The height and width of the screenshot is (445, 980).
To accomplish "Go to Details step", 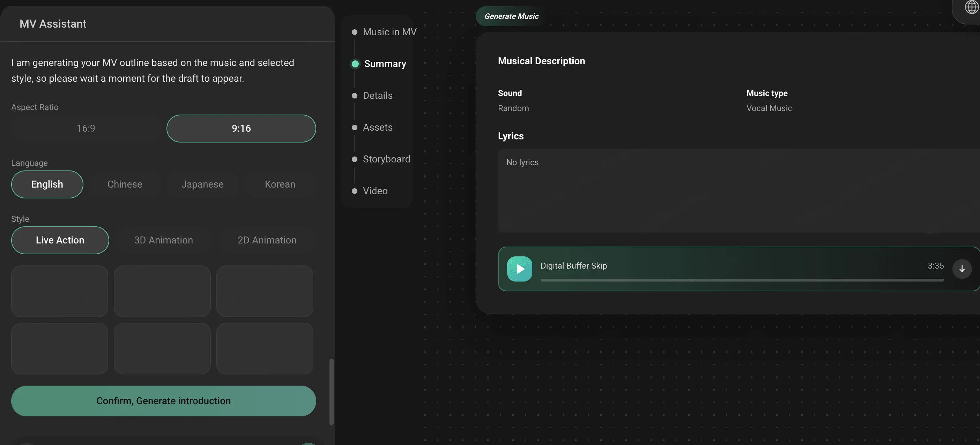I will [x=372, y=96].
